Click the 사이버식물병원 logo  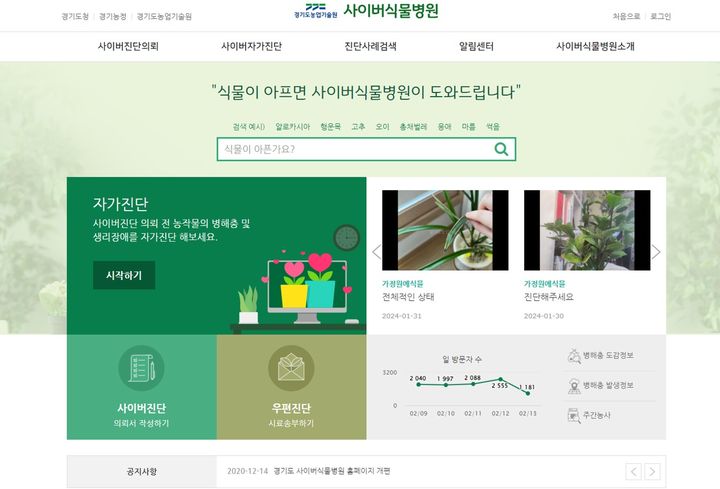click(x=366, y=12)
